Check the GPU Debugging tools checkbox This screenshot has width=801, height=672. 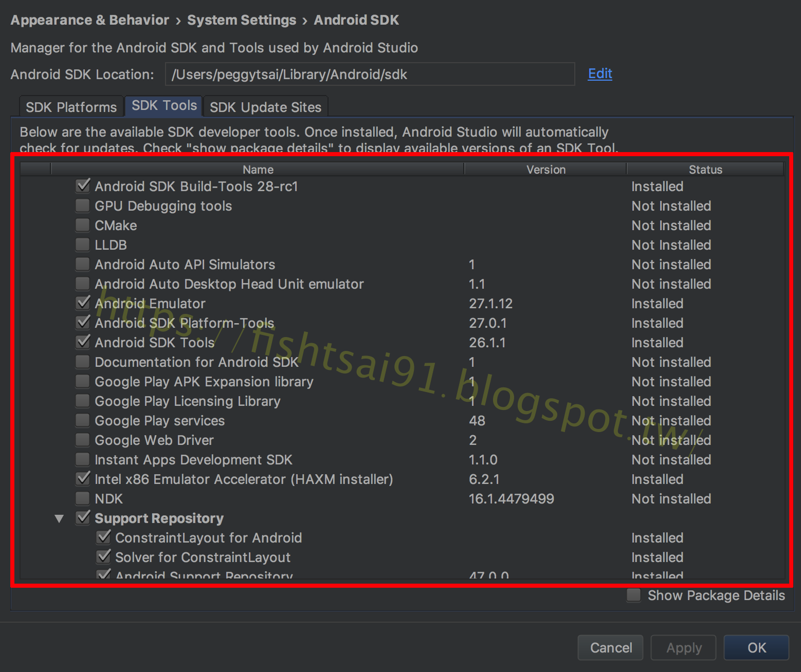(x=82, y=206)
